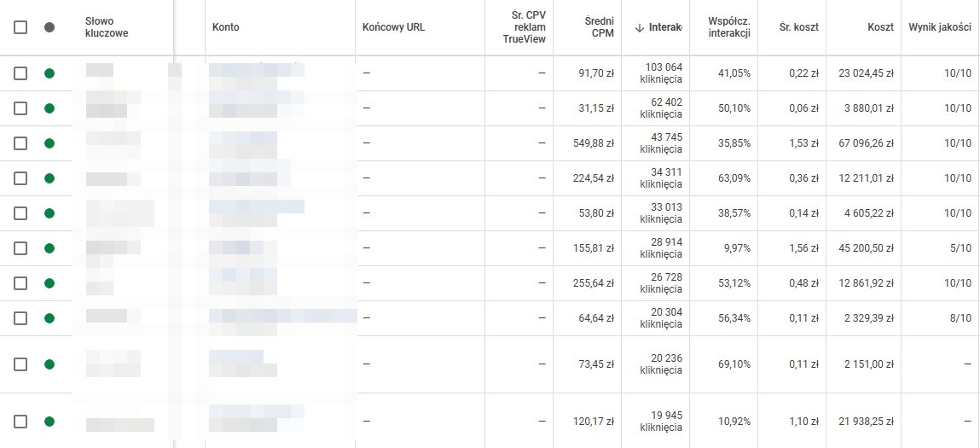Click green status dot in 20 304 row
The width and height of the screenshot is (980, 448).
[x=49, y=318]
